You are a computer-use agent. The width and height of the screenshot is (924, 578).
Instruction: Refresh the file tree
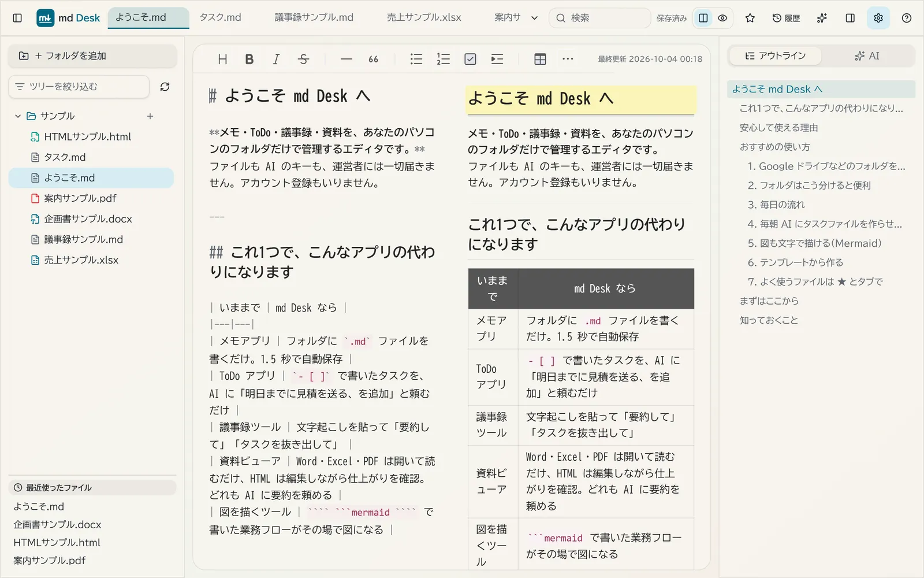coord(165,87)
